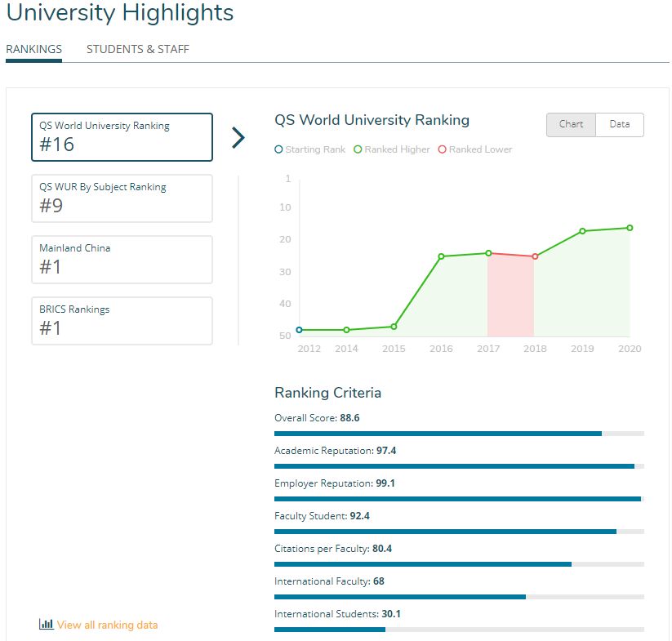Click the bar chart icon beside ranking data link
Image resolution: width=672 pixels, height=641 pixels.
(x=47, y=625)
